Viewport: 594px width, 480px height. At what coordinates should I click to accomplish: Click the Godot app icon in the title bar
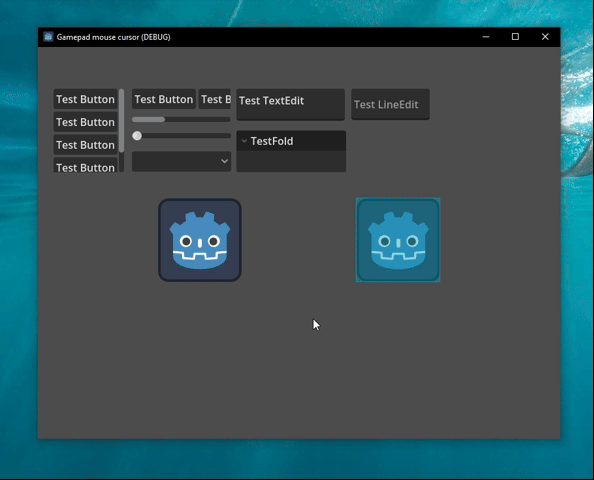(48, 37)
